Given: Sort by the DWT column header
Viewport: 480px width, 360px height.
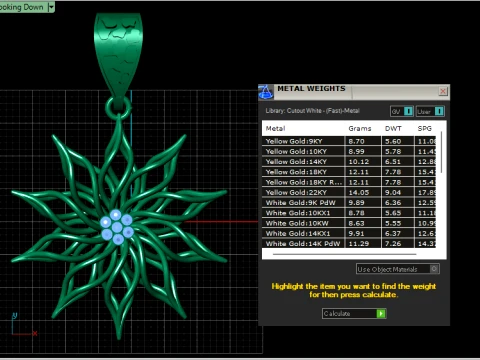Looking at the screenshot, I should (393, 129).
